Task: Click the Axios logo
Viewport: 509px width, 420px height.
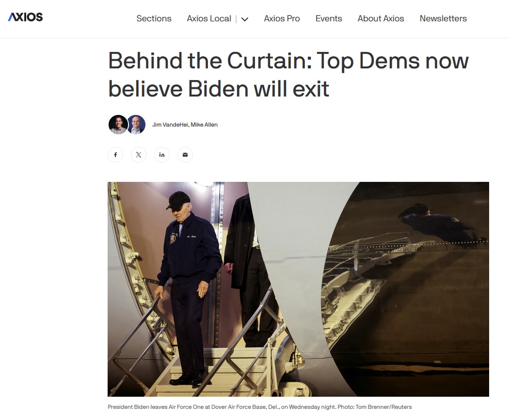Action: [x=25, y=17]
